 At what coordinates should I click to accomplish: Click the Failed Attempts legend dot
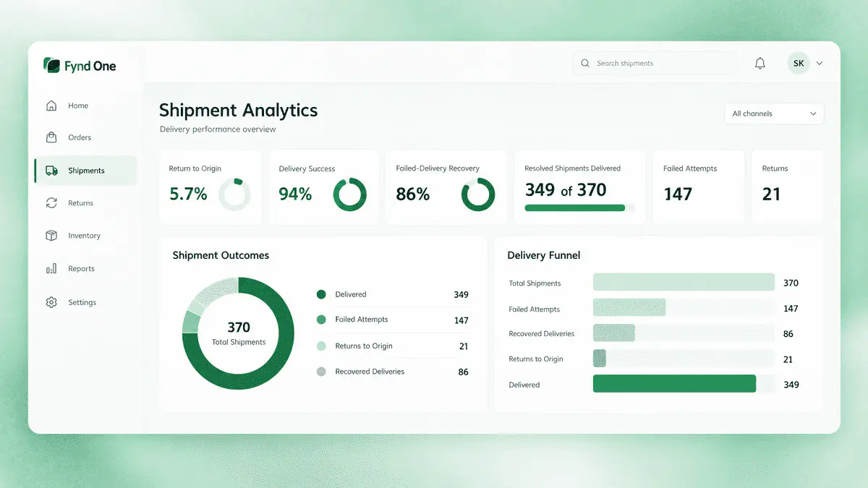pos(321,320)
